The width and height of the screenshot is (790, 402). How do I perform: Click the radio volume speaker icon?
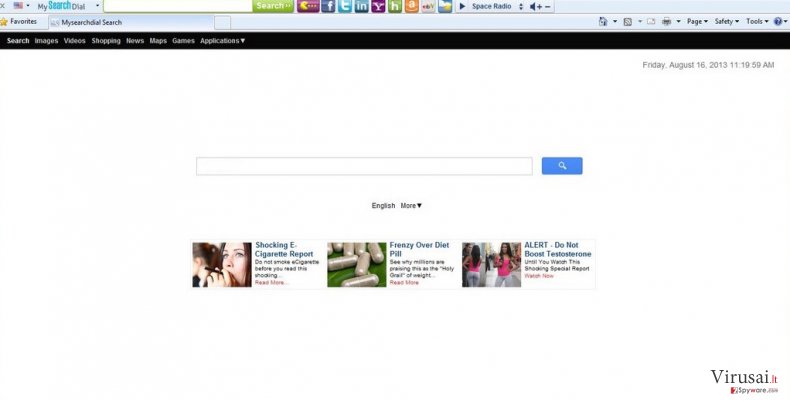(533, 7)
